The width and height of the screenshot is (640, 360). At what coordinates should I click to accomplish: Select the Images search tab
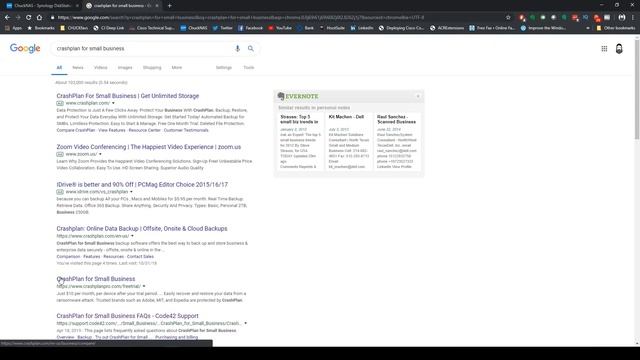coord(125,68)
